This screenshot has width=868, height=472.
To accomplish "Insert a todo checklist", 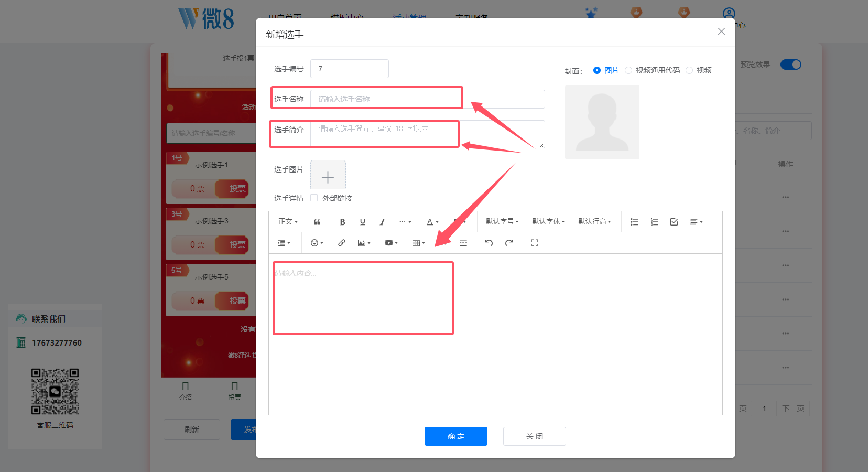I will coord(674,222).
